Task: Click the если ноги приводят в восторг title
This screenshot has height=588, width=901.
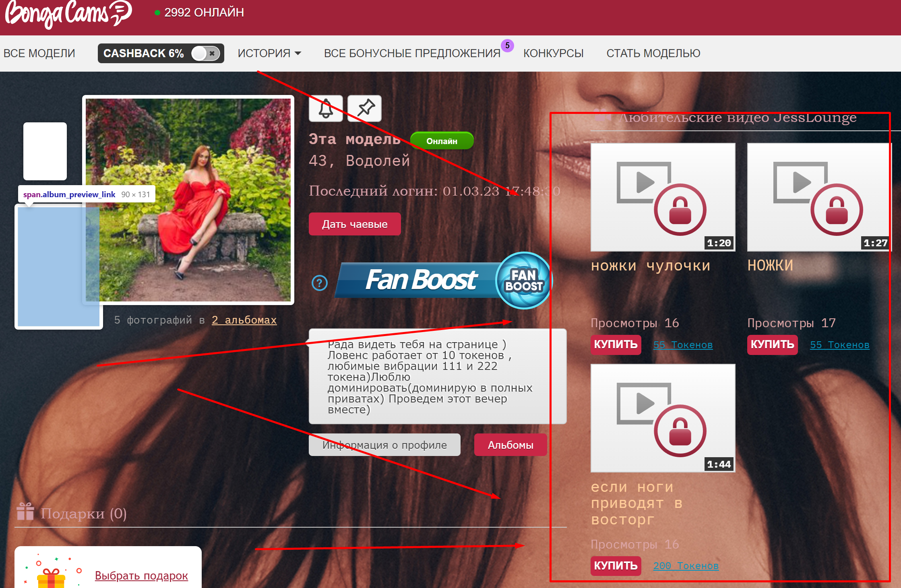Action: [636, 503]
